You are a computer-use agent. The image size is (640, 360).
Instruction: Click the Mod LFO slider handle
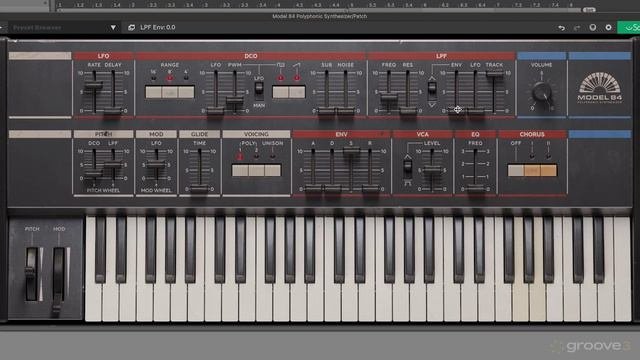[156, 165]
